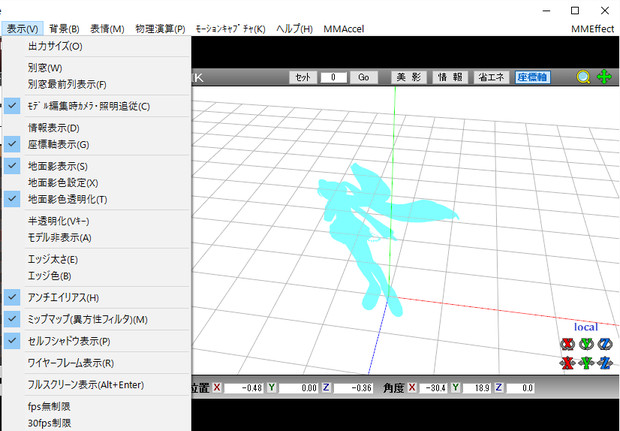Image resolution: width=620 pixels, height=431 pixels.
Task: Click the position Y value field
Action: [299, 388]
